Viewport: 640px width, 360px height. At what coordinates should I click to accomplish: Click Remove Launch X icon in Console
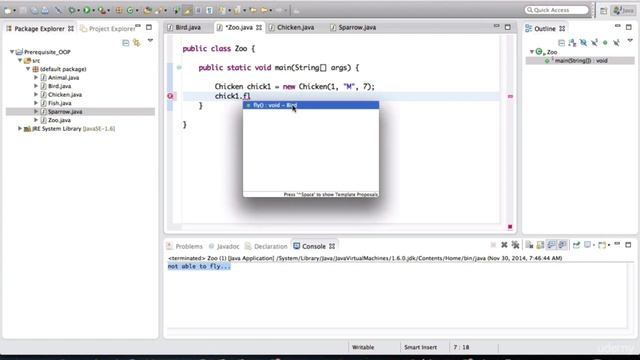click(504, 245)
